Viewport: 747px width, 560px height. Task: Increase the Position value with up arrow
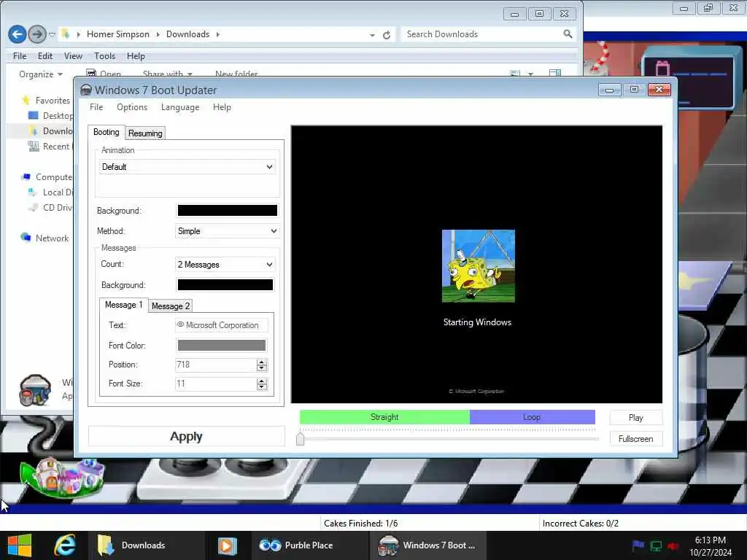[x=262, y=362]
